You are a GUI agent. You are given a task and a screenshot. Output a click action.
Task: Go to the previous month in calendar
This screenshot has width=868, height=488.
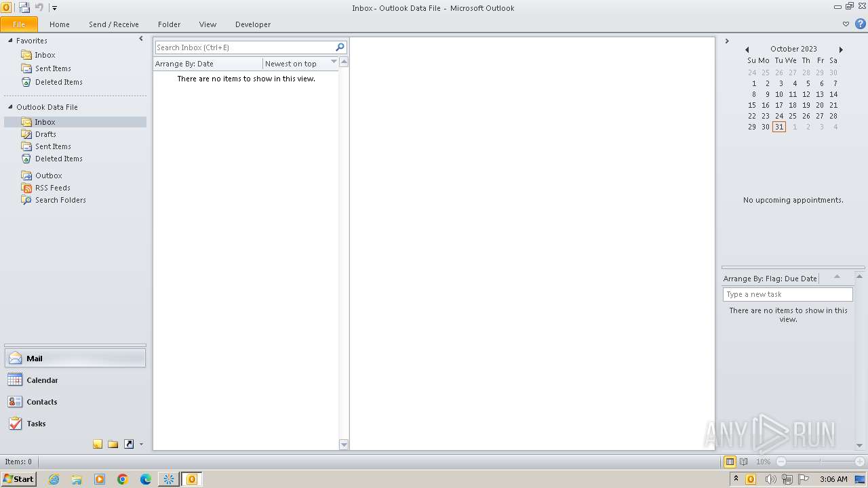(x=747, y=49)
